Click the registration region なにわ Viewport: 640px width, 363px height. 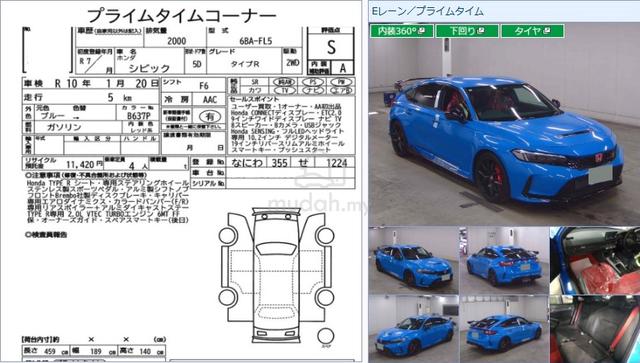(247, 163)
